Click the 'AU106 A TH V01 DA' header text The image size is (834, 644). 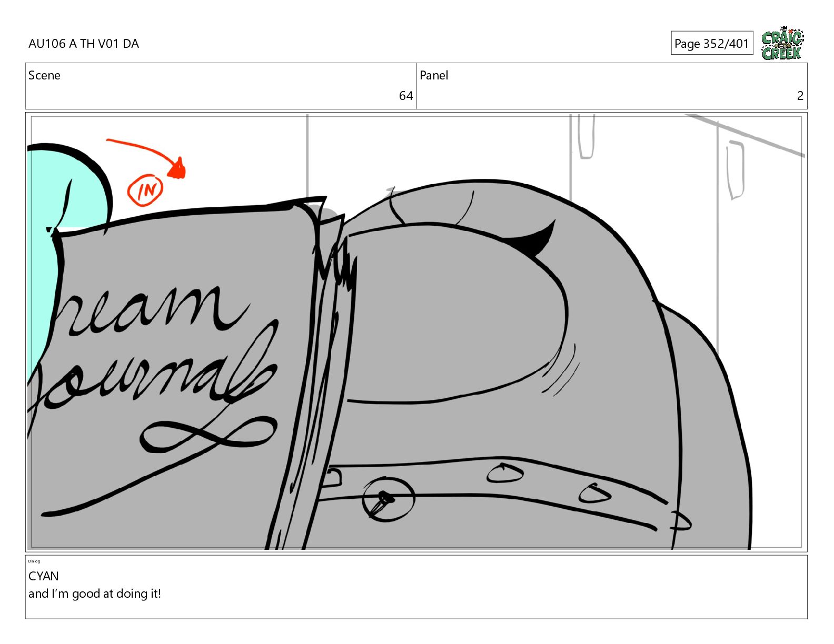coord(84,44)
